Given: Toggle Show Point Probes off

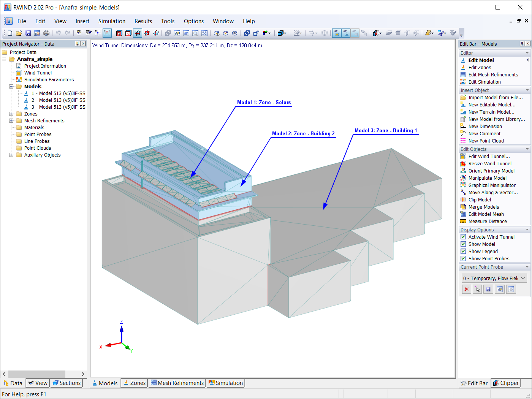Looking at the screenshot, I should click(463, 258).
